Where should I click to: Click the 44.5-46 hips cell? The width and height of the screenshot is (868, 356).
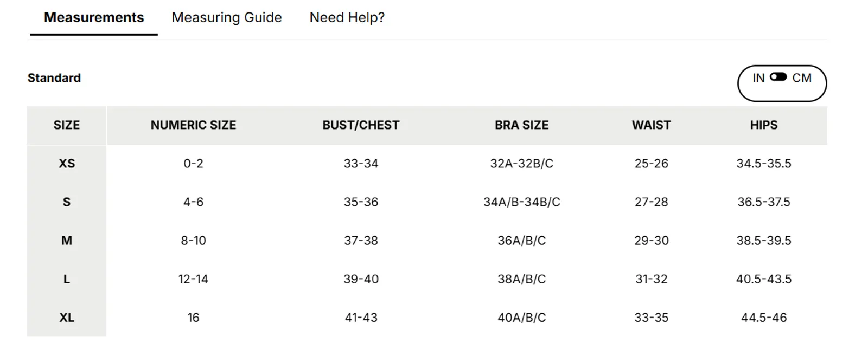coord(764,318)
